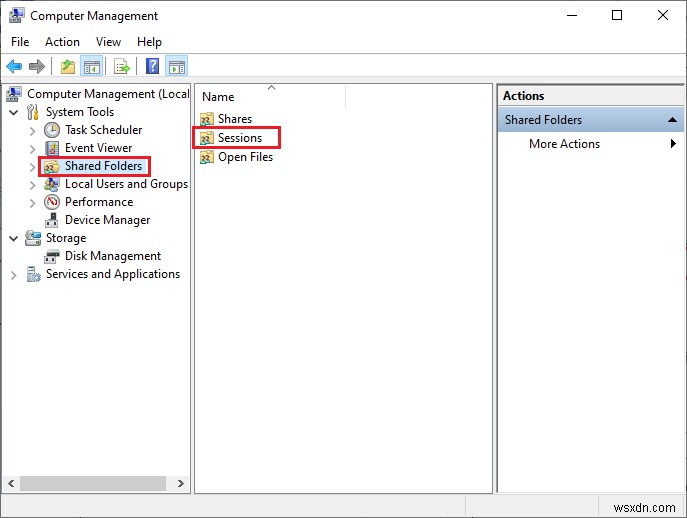Click the Shares folder icon

tap(207, 119)
